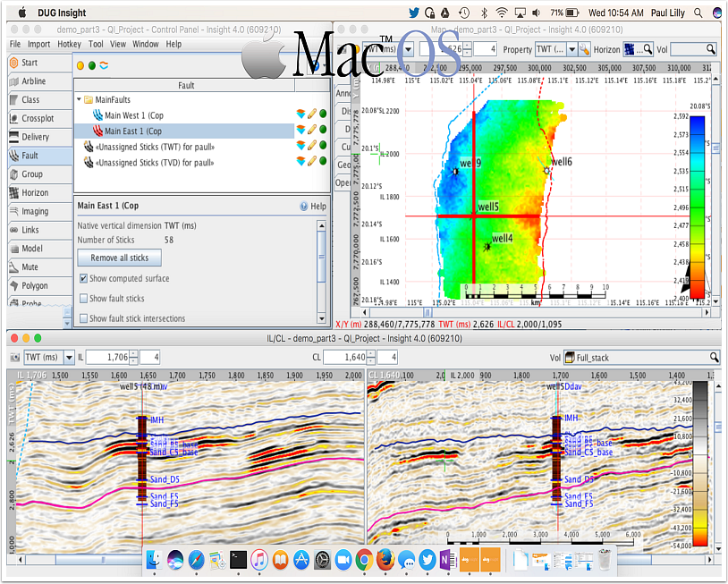Enable Show fault stick intersections checkbox
Viewport: 728px width, 584px height.
tap(83, 318)
